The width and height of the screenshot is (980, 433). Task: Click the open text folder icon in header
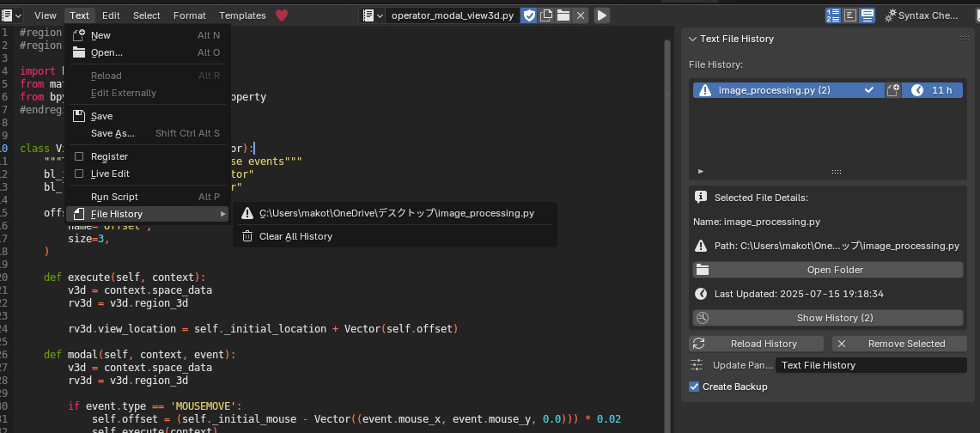pos(563,15)
